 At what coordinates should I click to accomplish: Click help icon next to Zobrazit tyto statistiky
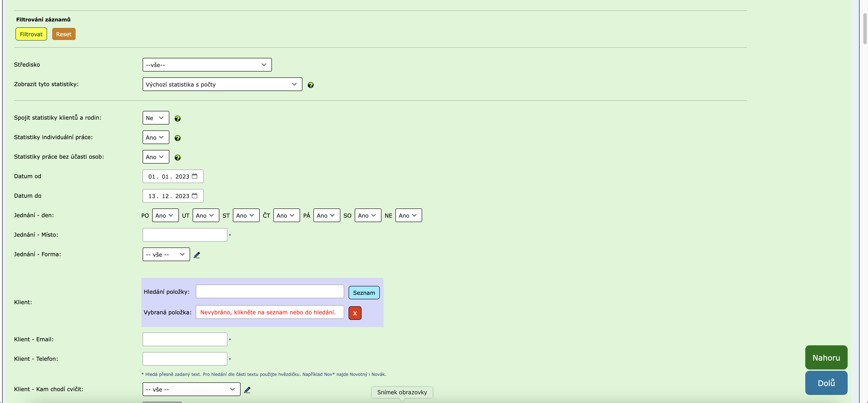pyautogui.click(x=310, y=85)
